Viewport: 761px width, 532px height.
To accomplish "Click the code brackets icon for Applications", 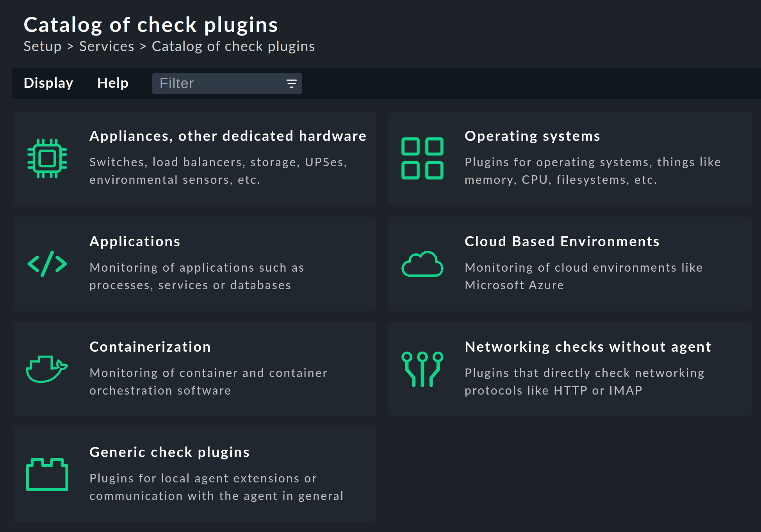I will [47, 264].
